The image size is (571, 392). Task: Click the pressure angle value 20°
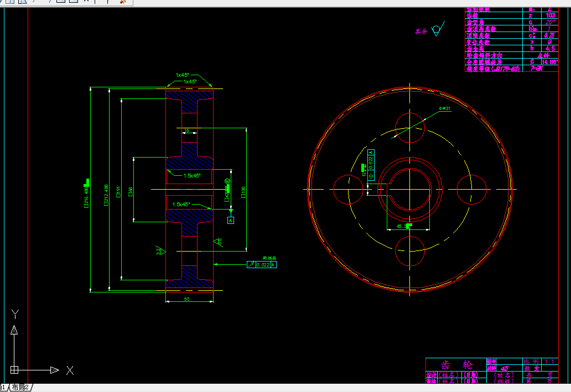tap(550, 22)
